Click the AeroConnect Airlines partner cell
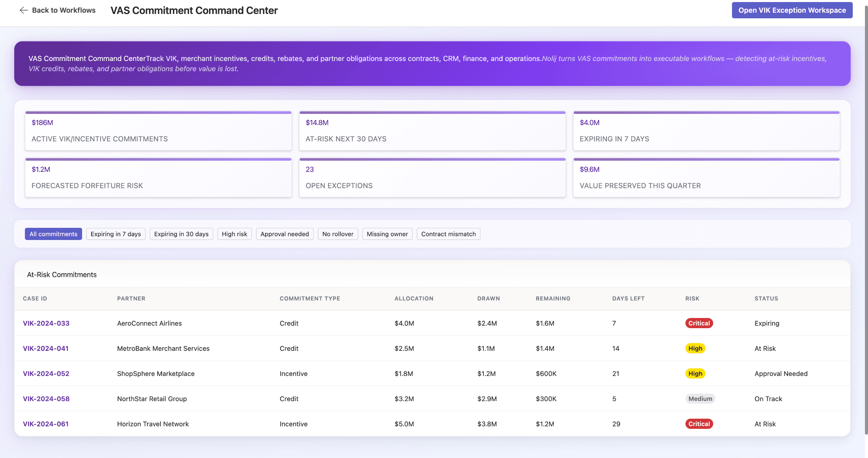 coord(150,323)
